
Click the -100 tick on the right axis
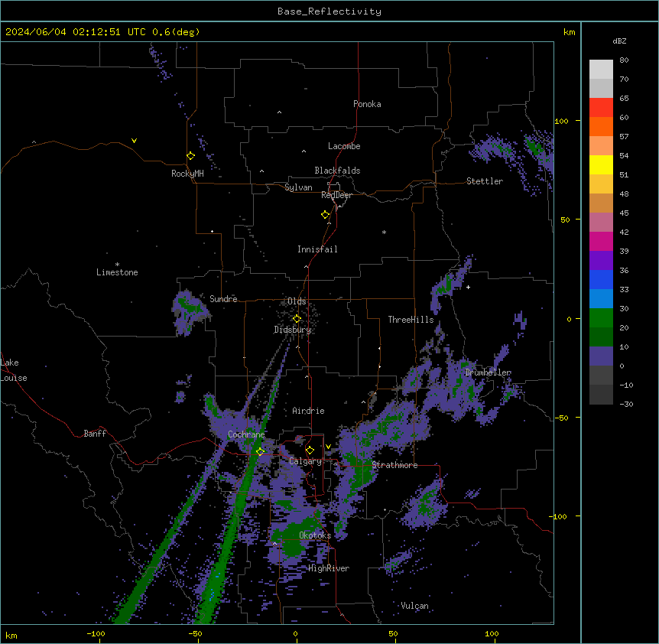[x=560, y=516]
